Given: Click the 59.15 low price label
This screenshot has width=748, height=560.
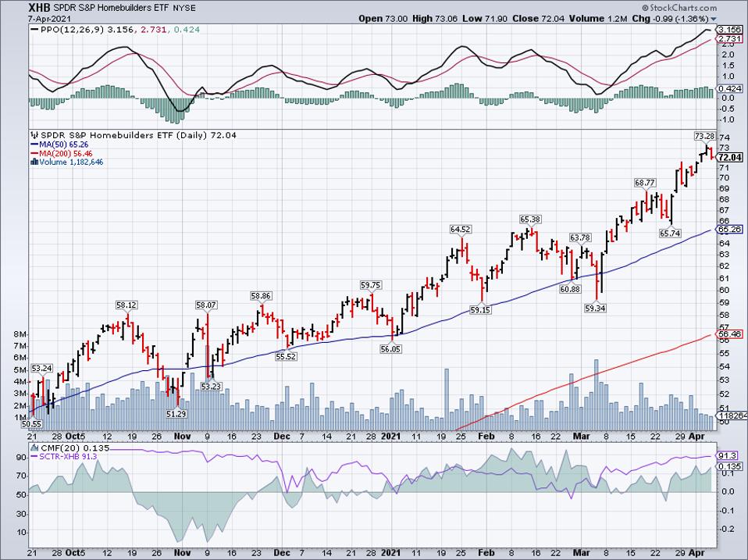Looking at the screenshot, I should click(x=480, y=309).
